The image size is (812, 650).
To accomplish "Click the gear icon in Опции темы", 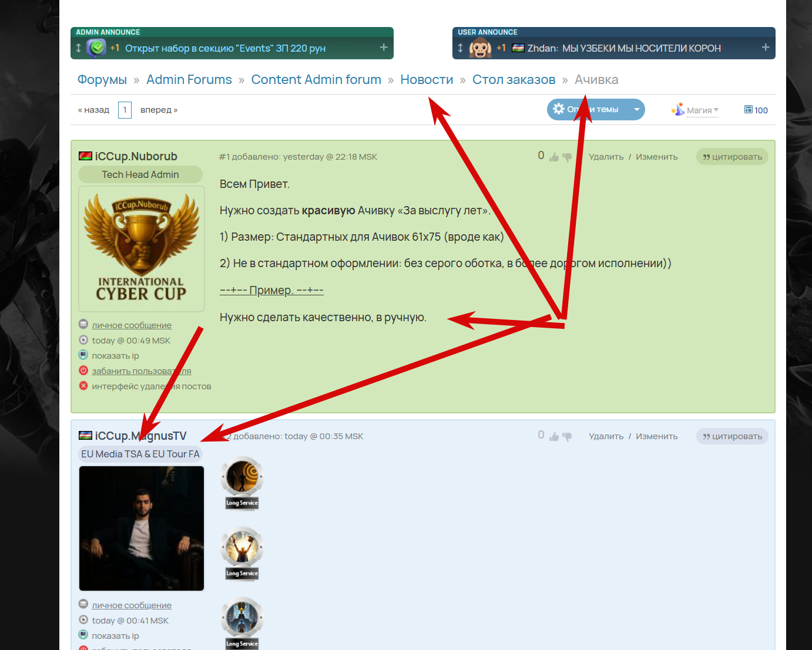I will pyautogui.click(x=559, y=109).
